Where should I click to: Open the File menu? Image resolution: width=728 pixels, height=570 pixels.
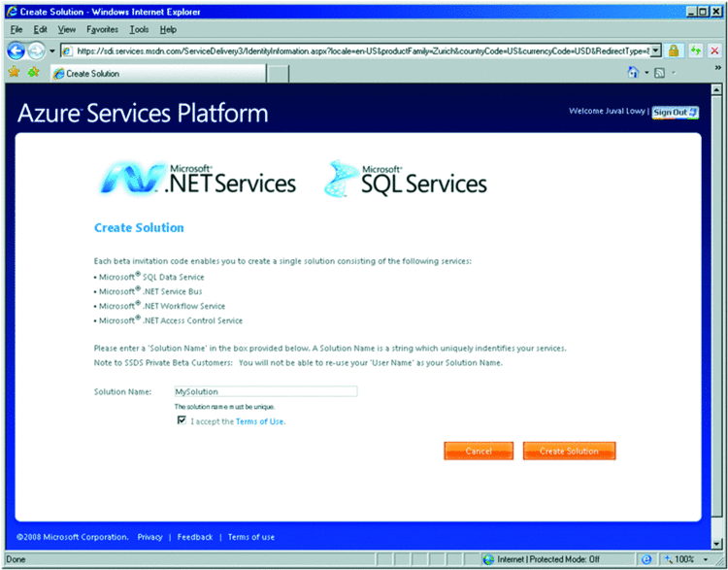click(16, 30)
